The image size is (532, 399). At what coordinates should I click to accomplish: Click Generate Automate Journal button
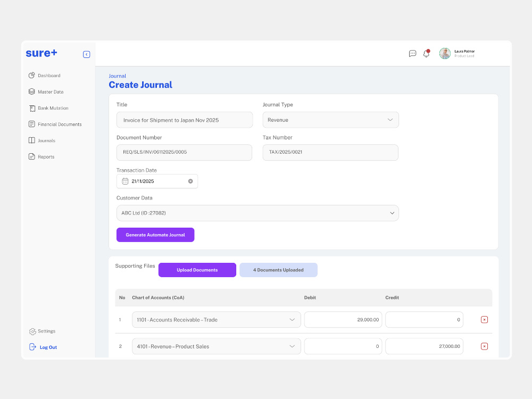[x=155, y=235]
